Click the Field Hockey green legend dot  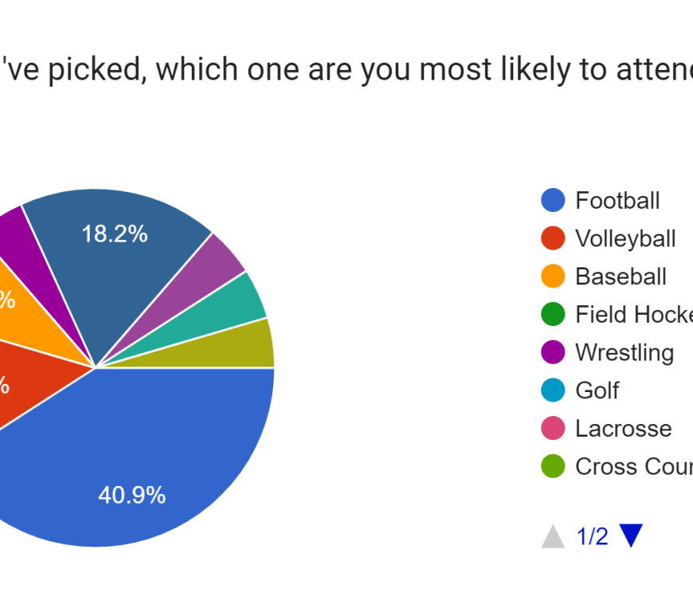click(x=553, y=315)
